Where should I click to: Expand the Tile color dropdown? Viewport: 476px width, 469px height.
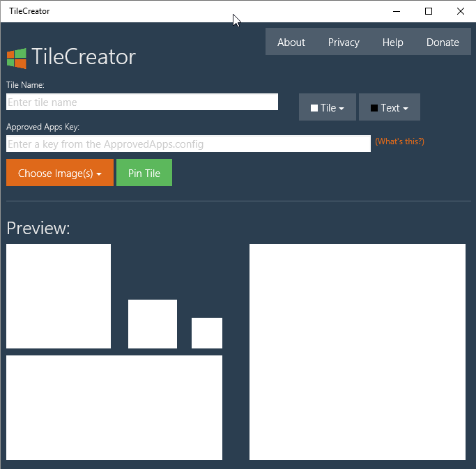point(328,107)
